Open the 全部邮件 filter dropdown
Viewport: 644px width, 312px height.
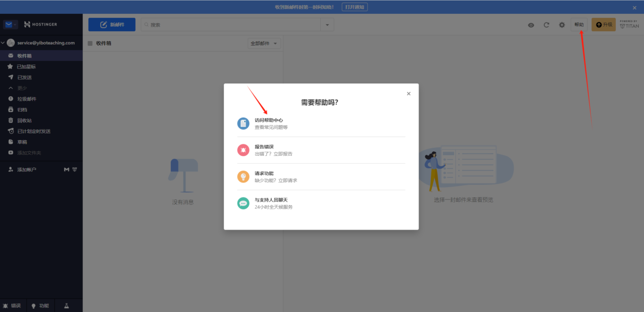pos(264,44)
